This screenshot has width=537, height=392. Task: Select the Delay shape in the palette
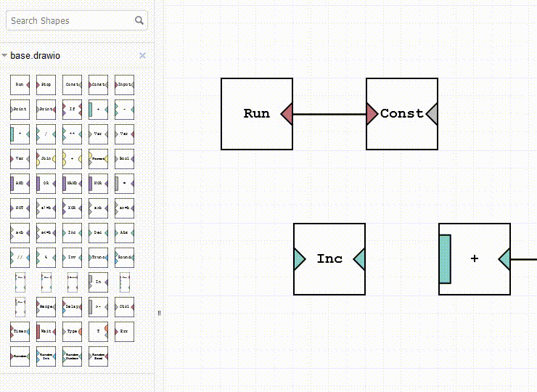coord(73,307)
